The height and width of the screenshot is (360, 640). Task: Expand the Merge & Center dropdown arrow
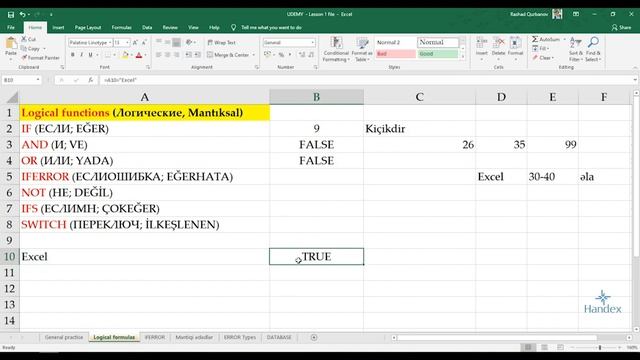click(x=253, y=55)
